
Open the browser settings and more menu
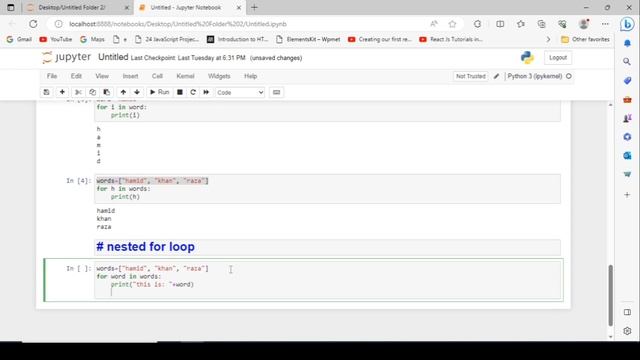click(x=605, y=24)
